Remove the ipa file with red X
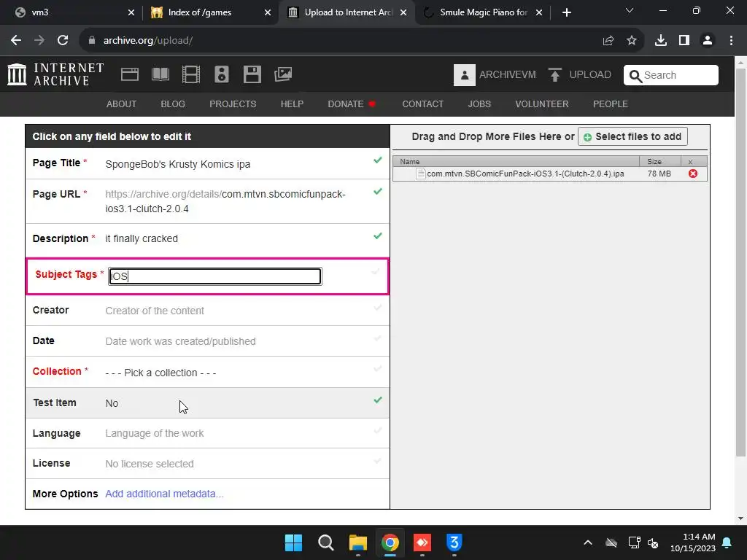 (693, 174)
